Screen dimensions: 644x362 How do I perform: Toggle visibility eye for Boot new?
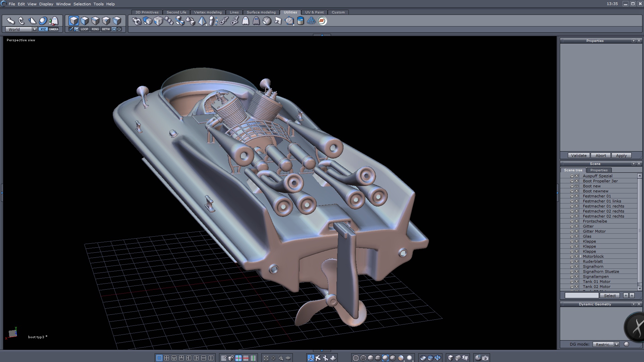(577, 186)
